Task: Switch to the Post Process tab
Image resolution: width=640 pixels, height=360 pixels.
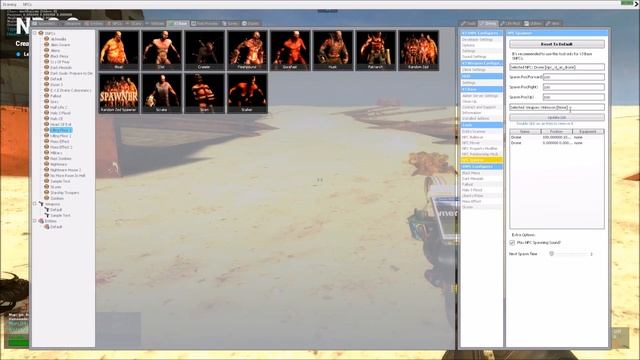Action: coord(205,24)
